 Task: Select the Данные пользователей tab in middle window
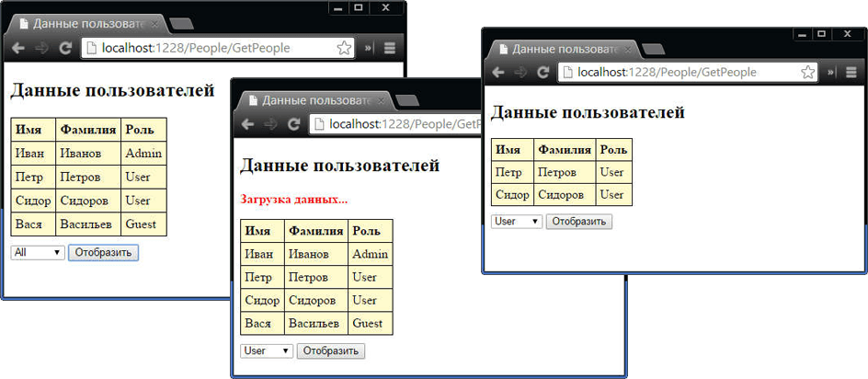point(316,100)
